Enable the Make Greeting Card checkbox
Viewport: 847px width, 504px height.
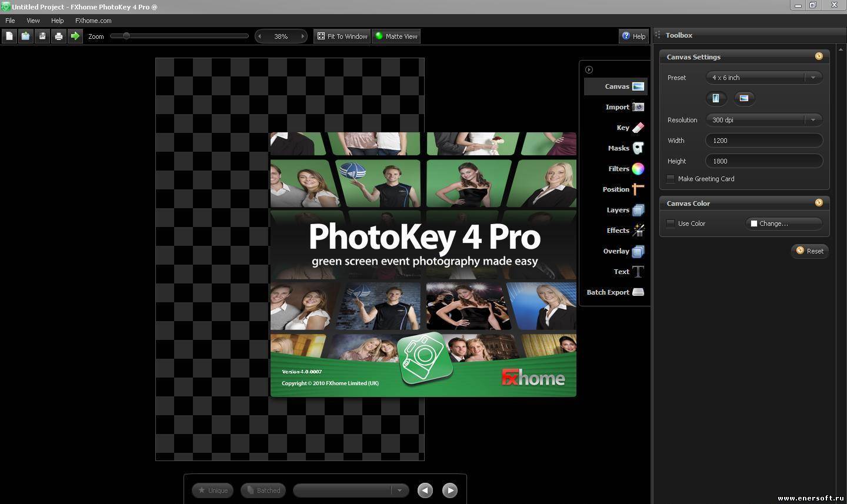point(671,179)
